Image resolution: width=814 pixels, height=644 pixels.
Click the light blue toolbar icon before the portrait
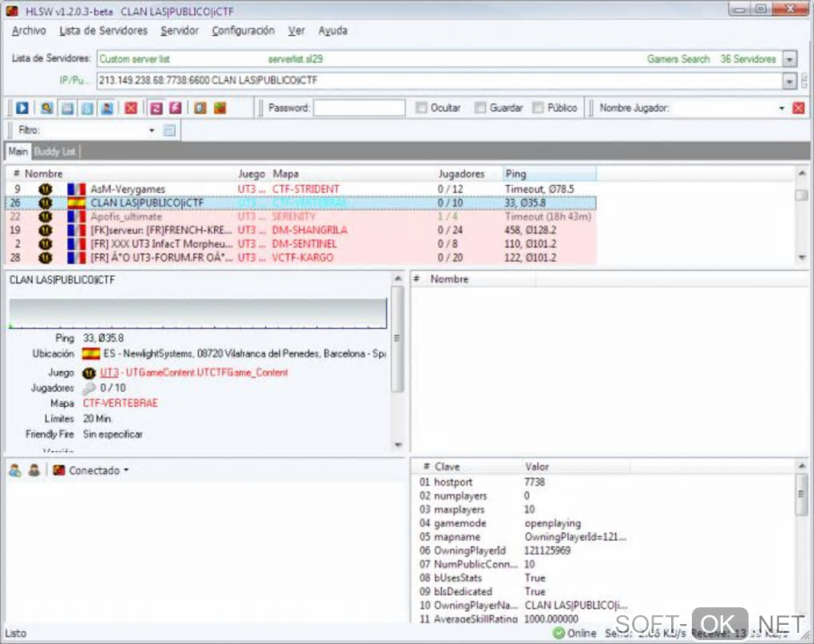(x=87, y=108)
